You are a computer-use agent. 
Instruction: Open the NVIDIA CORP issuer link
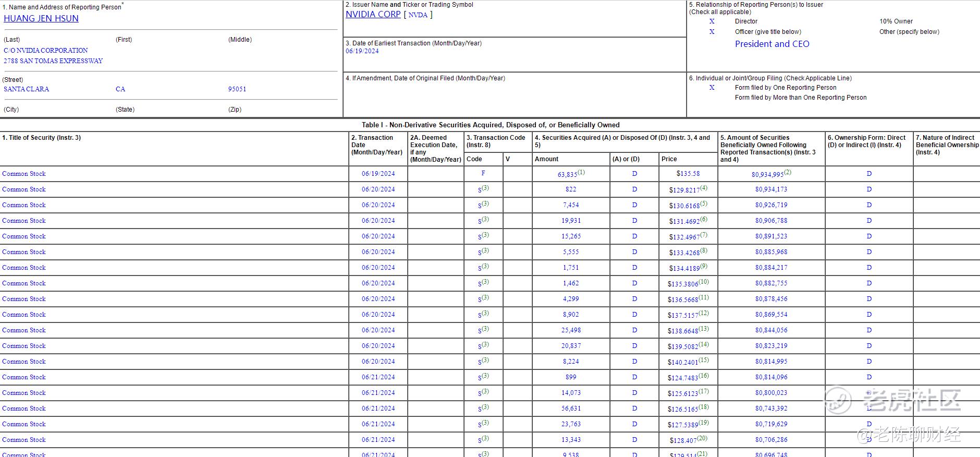[x=373, y=14]
